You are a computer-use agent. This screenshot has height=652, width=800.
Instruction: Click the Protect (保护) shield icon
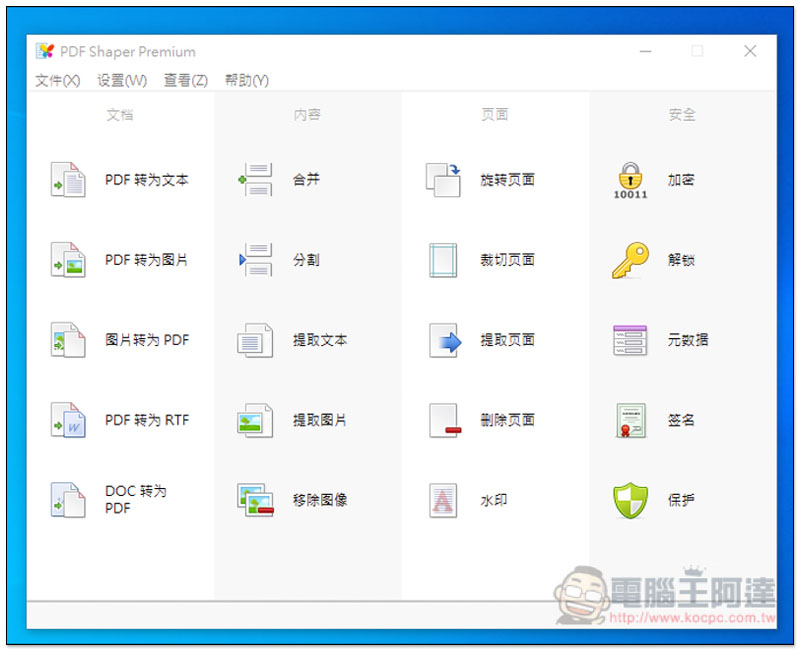[631, 500]
